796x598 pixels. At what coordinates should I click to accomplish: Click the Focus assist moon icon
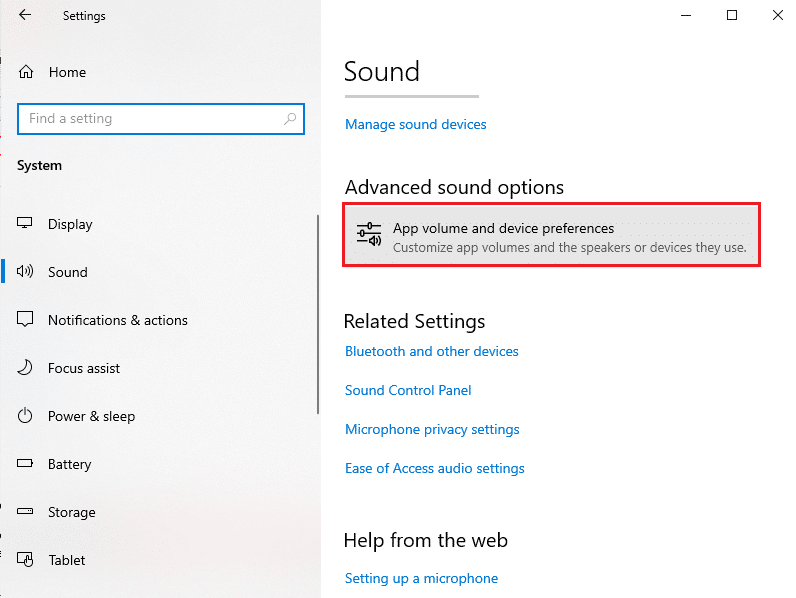pyautogui.click(x=27, y=368)
